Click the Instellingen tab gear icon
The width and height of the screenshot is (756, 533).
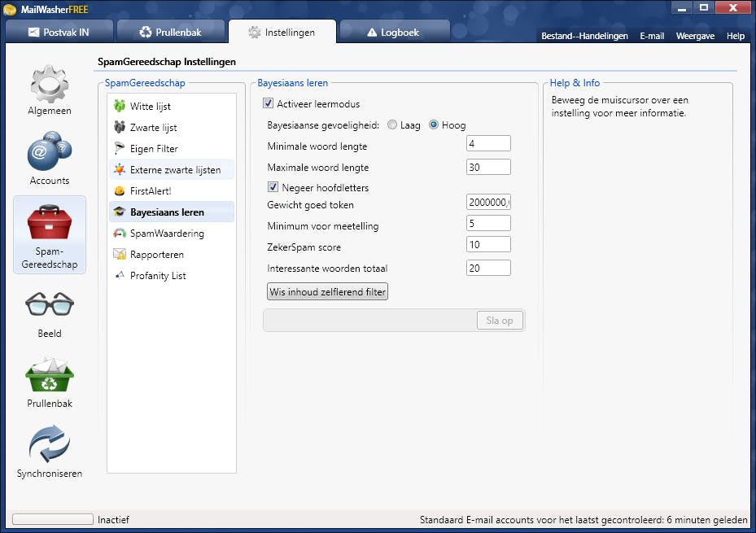point(254,33)
